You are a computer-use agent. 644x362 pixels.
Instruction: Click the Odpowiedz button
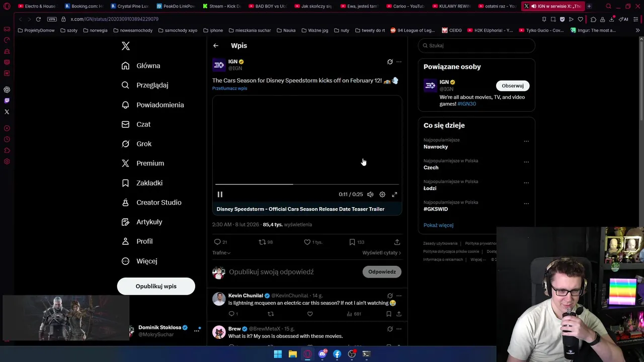click(x=382, y=272)
